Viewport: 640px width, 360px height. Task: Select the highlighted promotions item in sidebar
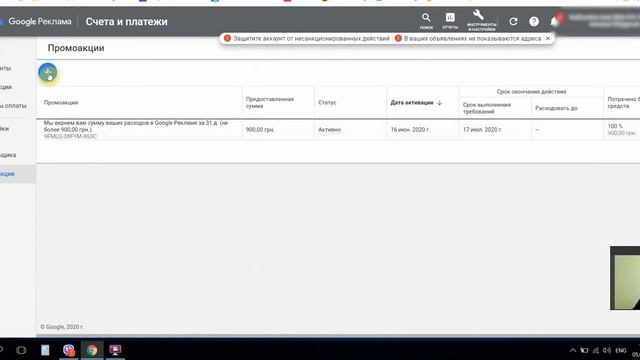click(18, 174)
